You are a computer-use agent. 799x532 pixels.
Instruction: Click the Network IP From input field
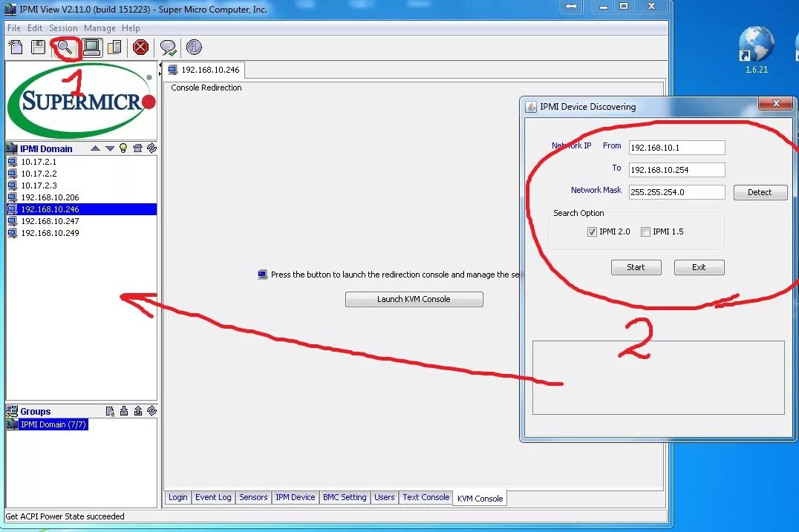676,148
